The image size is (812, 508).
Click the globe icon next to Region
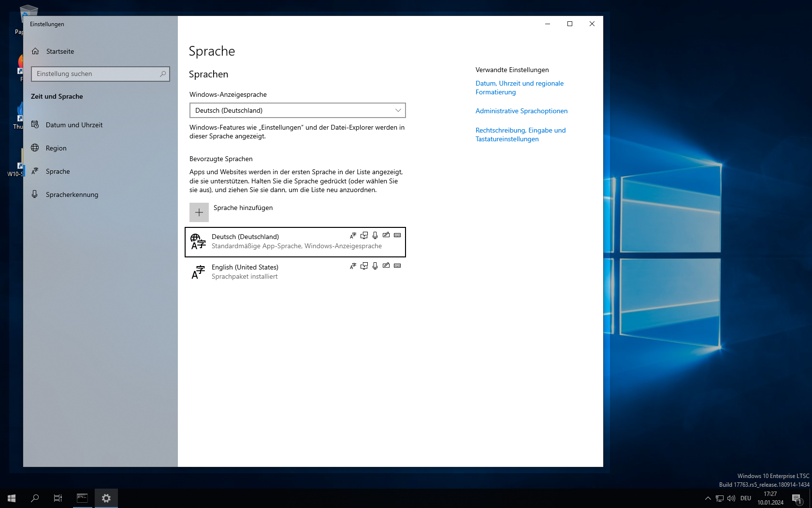[35, 148]
